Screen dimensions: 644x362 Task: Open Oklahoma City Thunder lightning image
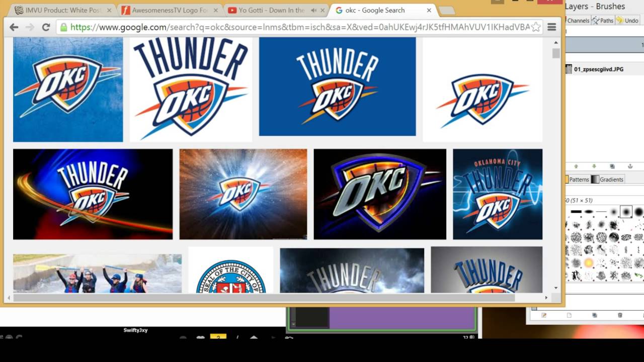point(498,194)
